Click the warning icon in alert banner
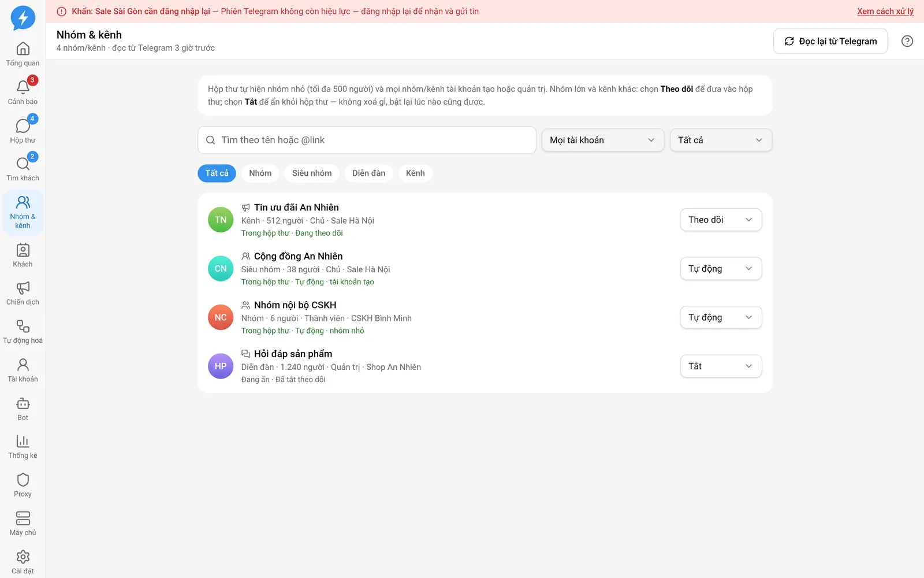Viewport: 924px width, 578px height. [x=62, y=12]
